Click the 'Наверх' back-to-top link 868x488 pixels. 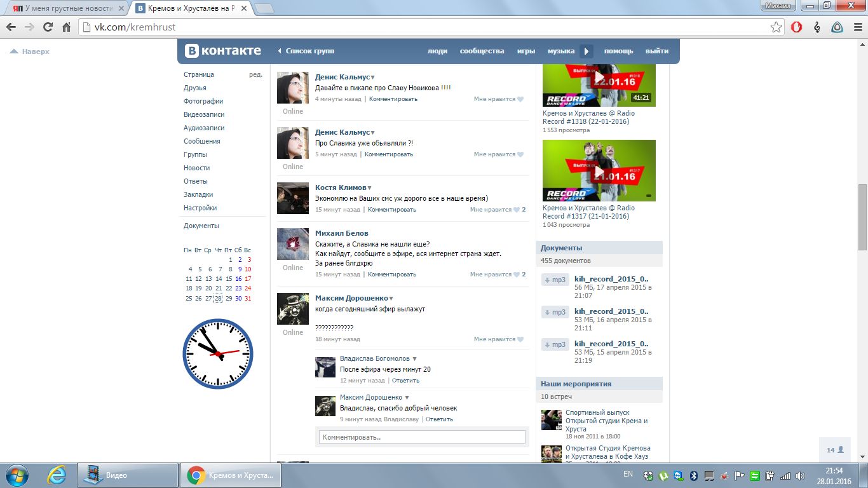tap(30, 51)
